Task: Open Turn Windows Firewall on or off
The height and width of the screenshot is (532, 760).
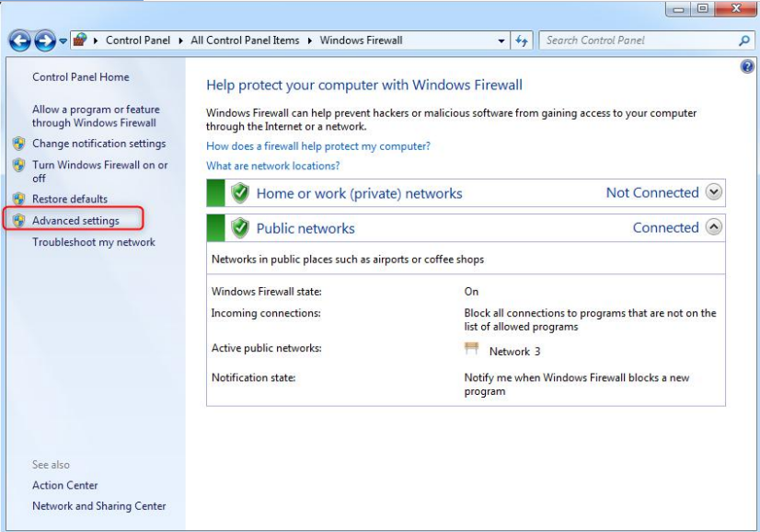Action: (100, 172)
